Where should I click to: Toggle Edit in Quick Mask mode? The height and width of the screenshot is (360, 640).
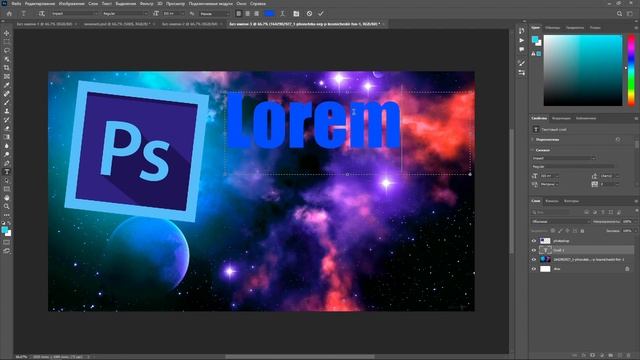pyautogui.click(x=7, y=242)
